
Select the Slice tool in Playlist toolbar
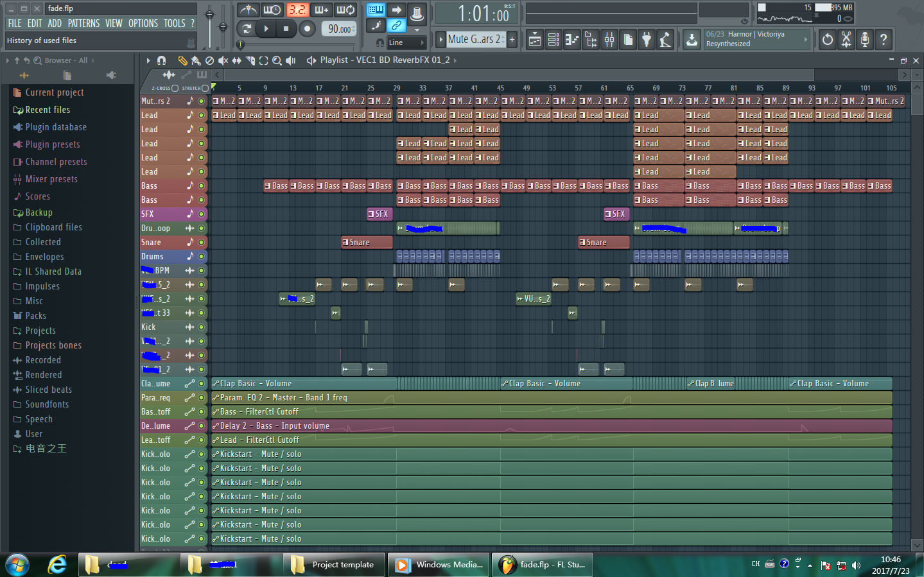pos(250,60)
